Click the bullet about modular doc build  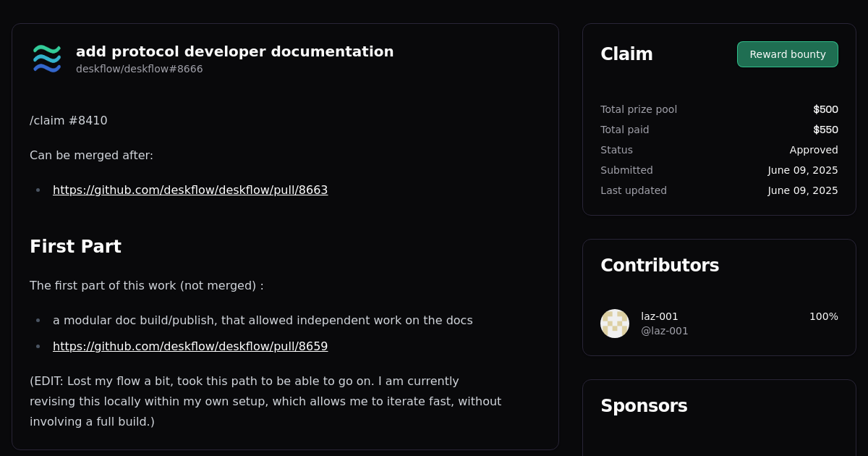pyautogui.click(x=262, y=320)
